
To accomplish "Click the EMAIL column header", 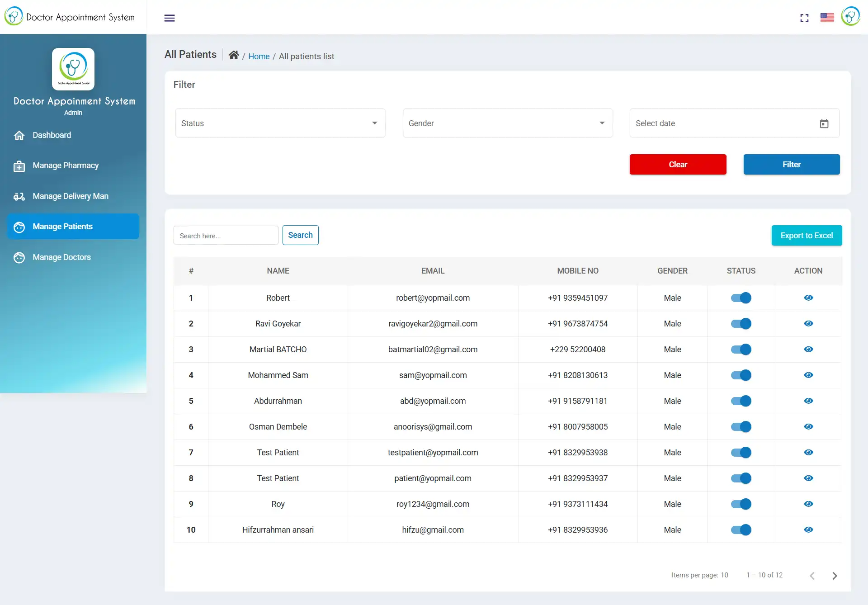I will click(x=433, y=271).
